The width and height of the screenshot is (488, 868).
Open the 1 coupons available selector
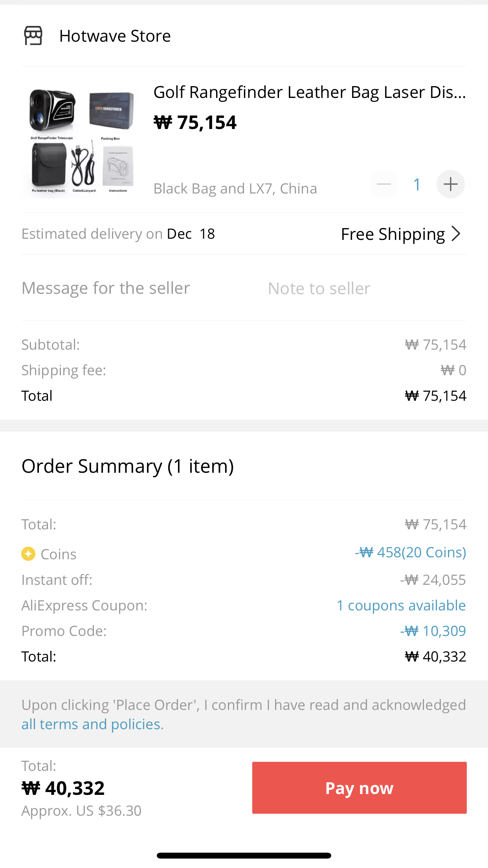(401, 605)
